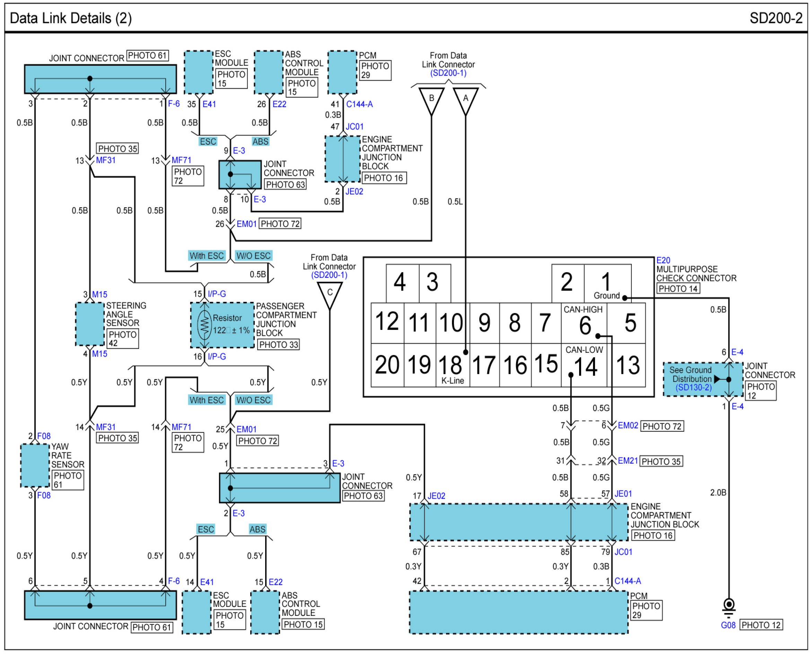
Task: Click the upper With ESC label
Action: (x=207, y=255)
